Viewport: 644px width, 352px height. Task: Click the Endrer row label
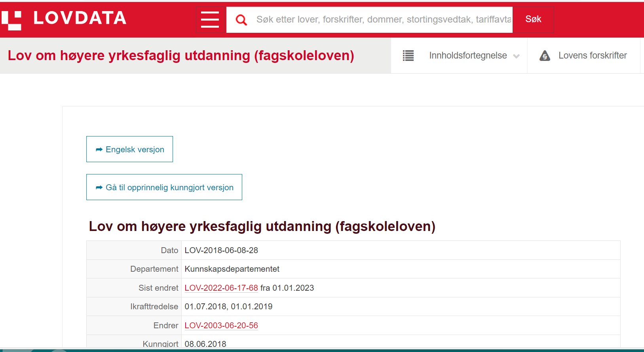coord(166,326)
